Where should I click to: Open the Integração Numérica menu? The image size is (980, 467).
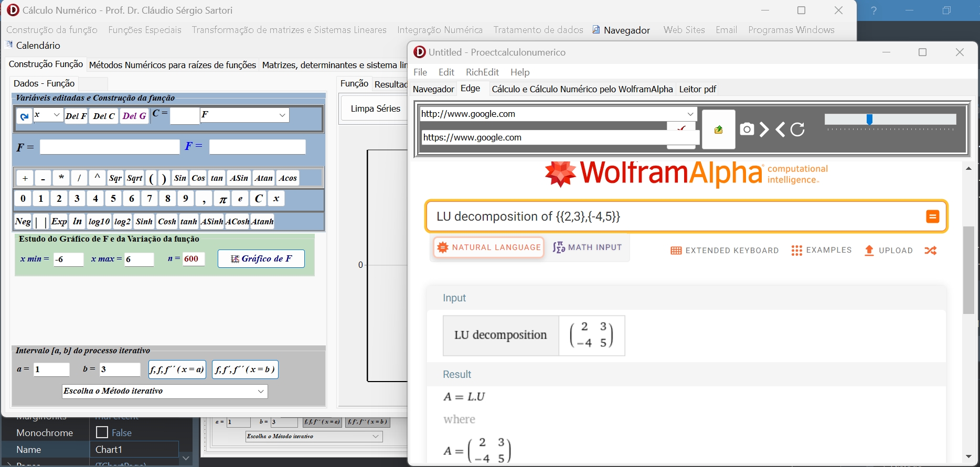(440, 30)
